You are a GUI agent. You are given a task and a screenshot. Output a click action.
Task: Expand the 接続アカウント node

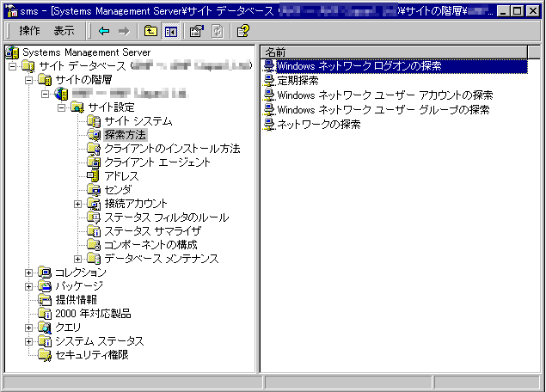click(78, 204)
